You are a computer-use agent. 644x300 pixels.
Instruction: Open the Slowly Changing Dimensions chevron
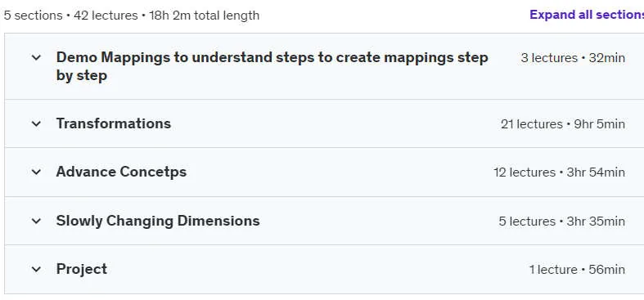click(36, 222)
